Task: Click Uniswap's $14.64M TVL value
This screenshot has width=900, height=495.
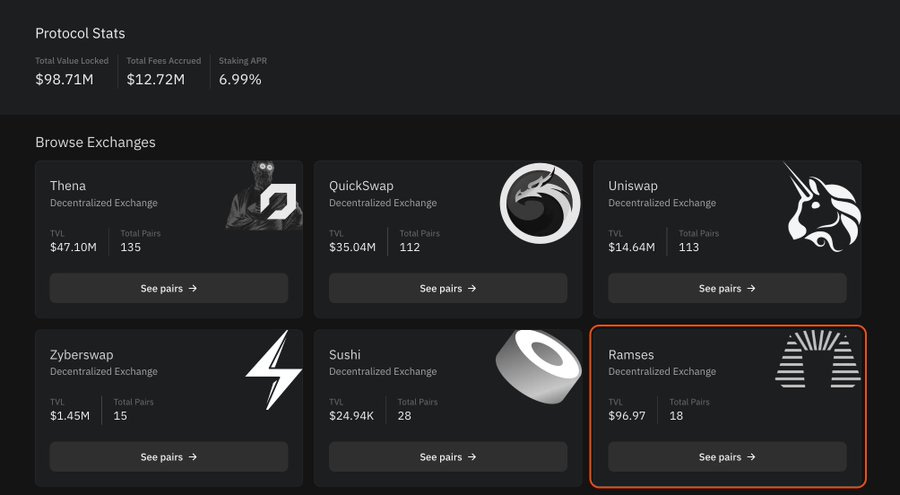Action: point(631,248)
